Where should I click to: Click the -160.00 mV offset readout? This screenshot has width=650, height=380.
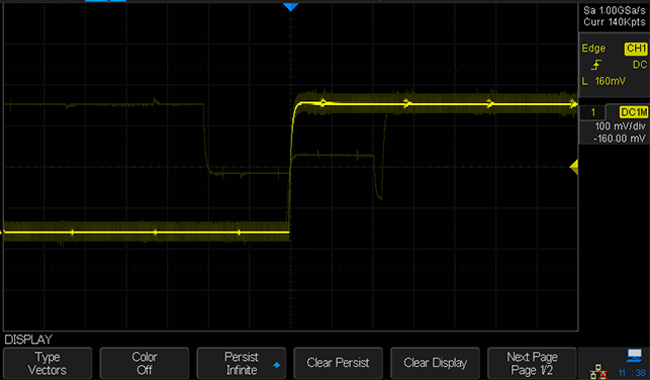tap(619, 138)
